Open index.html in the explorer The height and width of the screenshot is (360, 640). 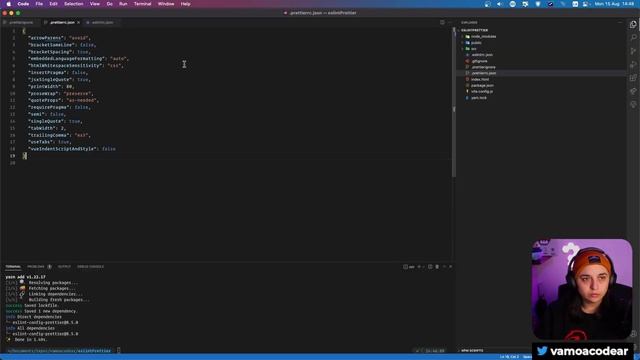click(x=480, y=79)
